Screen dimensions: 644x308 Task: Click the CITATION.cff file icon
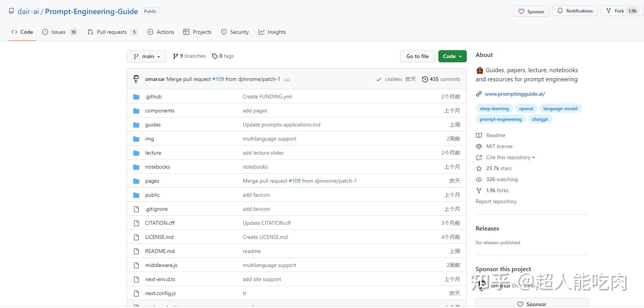136,223
